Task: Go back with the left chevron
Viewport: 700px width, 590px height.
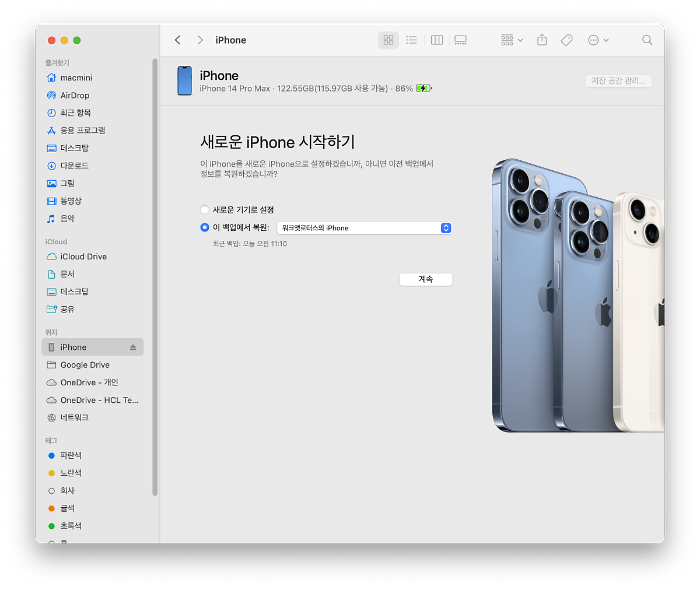Action: (x=178, y=40)
